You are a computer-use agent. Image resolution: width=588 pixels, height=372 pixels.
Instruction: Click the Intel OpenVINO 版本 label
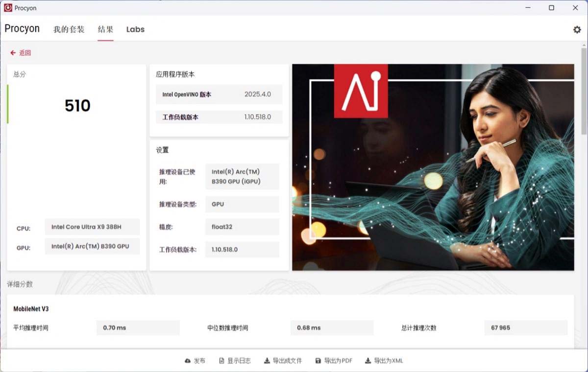click(187, 94)
